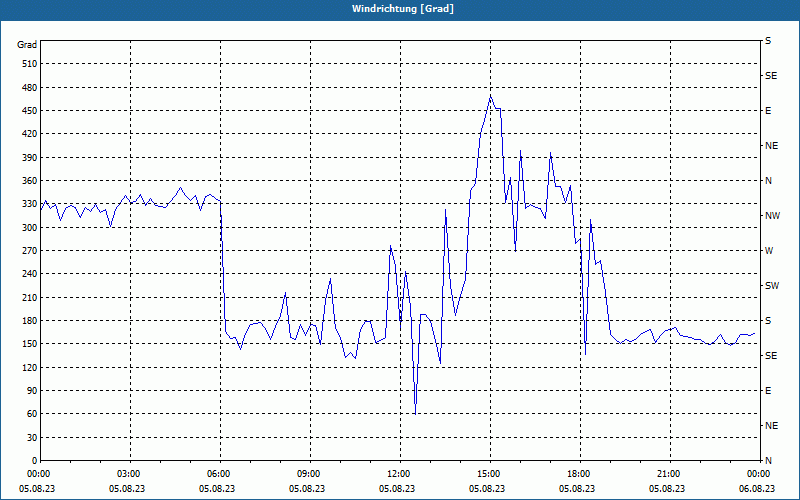Click the Windrichtung [Grad] chart title
This screenshot has height=500, width=800.
pyautogui.click(x=403, y=9)
